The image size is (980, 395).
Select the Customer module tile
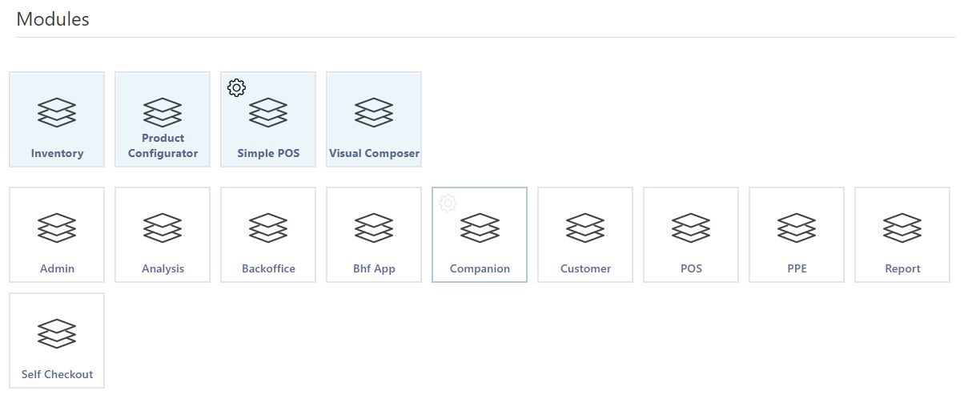585,235
